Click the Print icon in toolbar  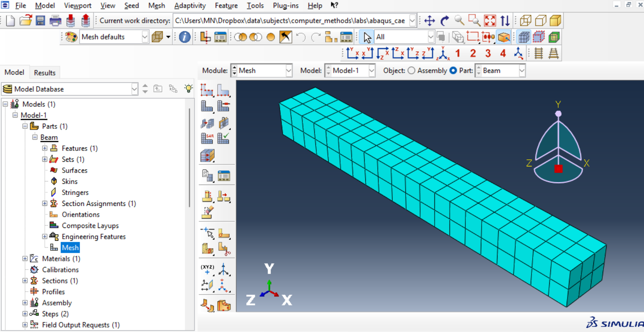point(55,21)
